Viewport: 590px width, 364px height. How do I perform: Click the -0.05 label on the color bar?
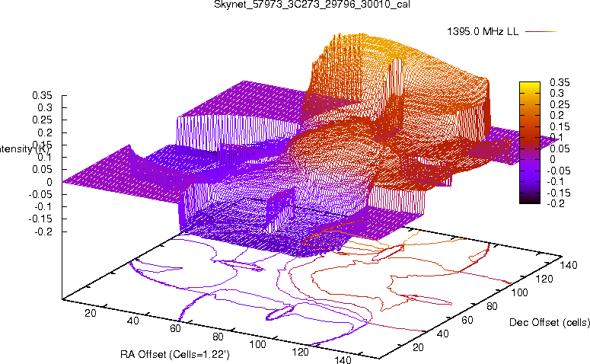558,171
